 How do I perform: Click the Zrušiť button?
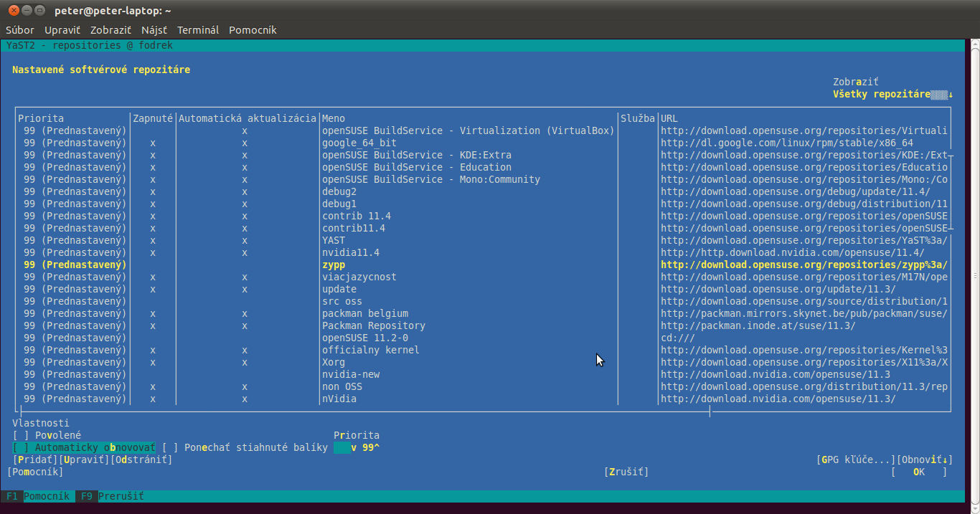tap(626, 472)
